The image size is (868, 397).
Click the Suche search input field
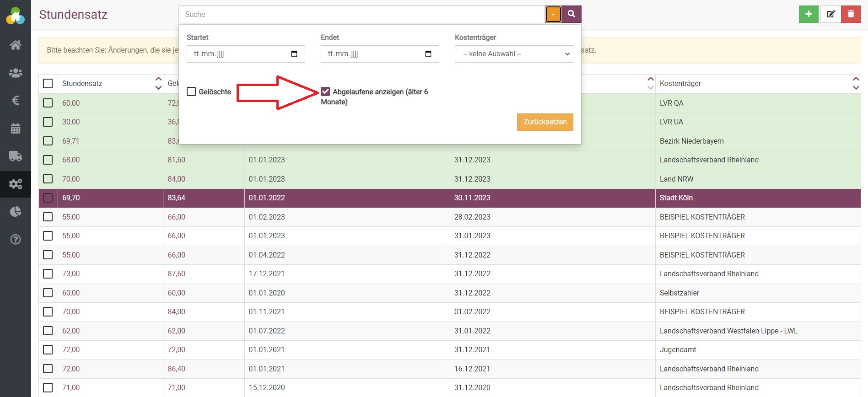[x=361, y=14]
